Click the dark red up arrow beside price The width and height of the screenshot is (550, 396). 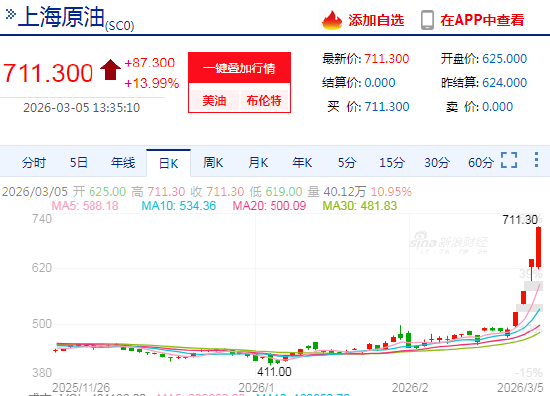[110, 69]
